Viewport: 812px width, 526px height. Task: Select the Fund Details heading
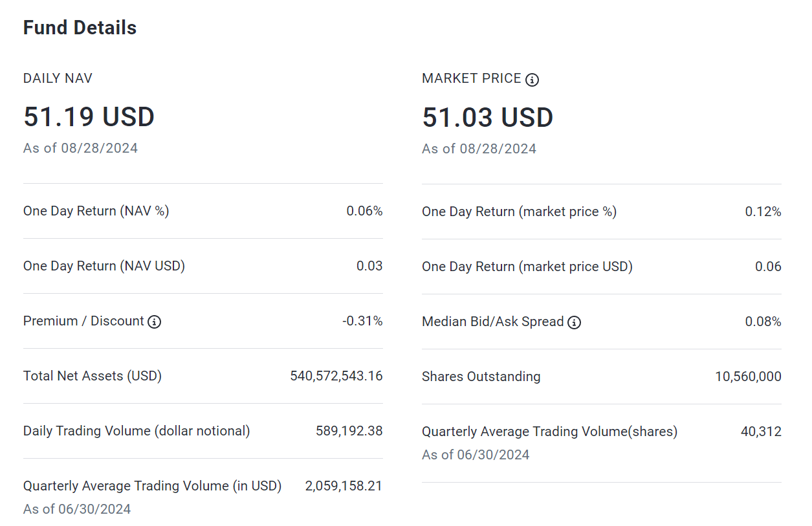(80, 28)
